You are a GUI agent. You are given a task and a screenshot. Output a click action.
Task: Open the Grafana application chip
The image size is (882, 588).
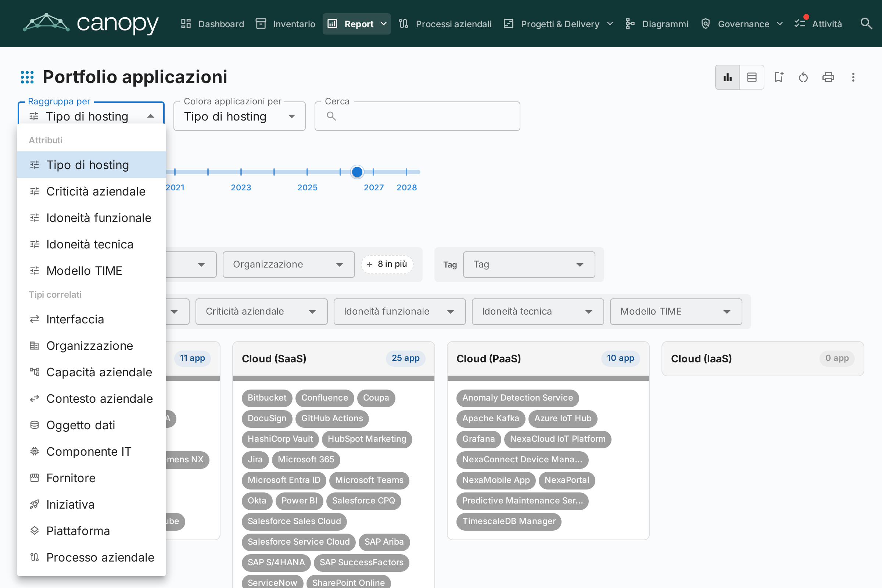tap(478, 439)
